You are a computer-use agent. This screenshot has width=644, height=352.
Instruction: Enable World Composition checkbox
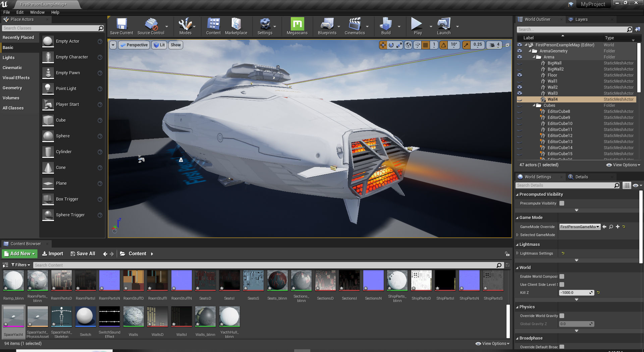pos(562,276)
